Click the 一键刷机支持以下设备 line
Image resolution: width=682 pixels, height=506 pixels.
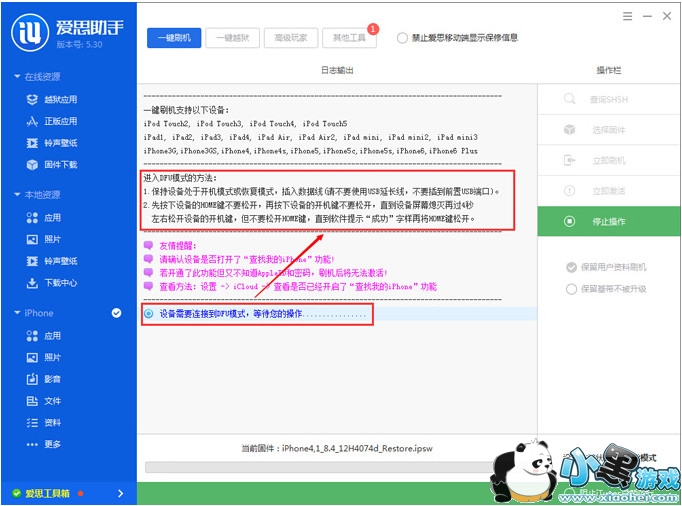(186, 110)
